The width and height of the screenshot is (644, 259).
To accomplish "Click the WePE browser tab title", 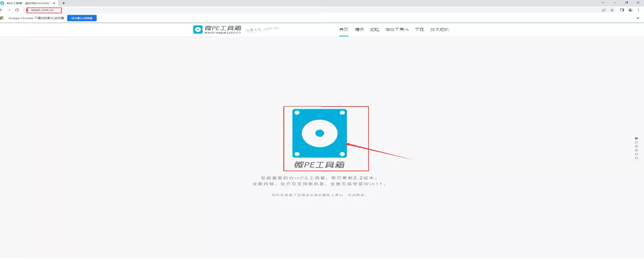I will pyautogui.click(x=28, y=3).
